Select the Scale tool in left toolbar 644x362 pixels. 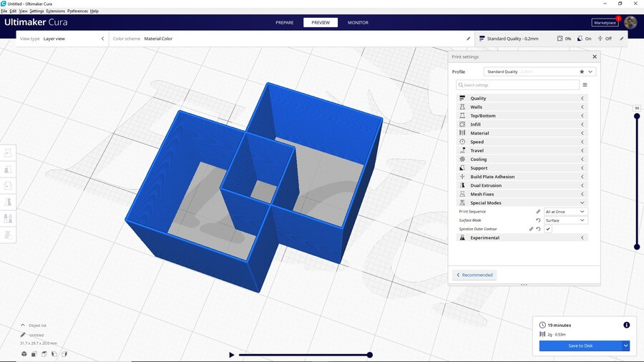coord(8,170)
